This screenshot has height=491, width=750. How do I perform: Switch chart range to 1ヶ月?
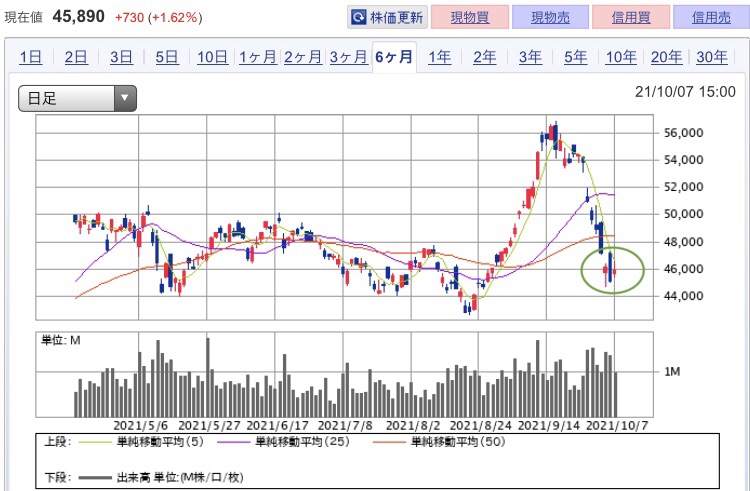point(257,57)
